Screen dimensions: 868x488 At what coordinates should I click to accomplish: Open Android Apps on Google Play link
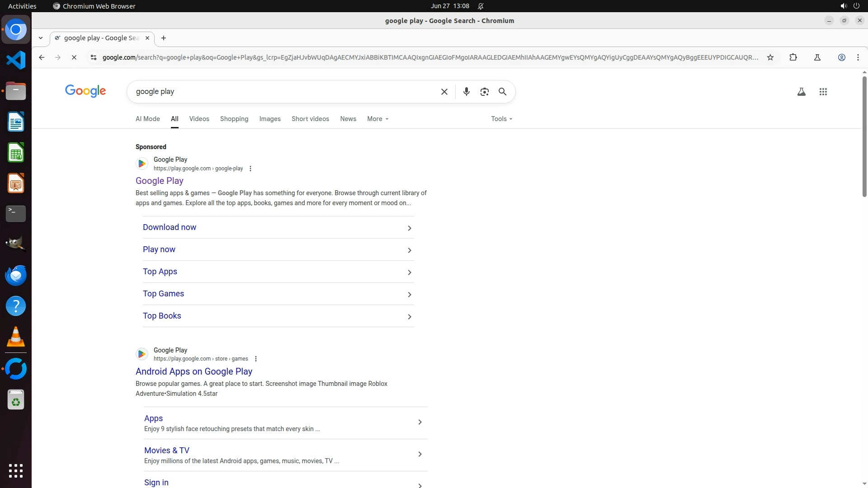tap(193, 371)
